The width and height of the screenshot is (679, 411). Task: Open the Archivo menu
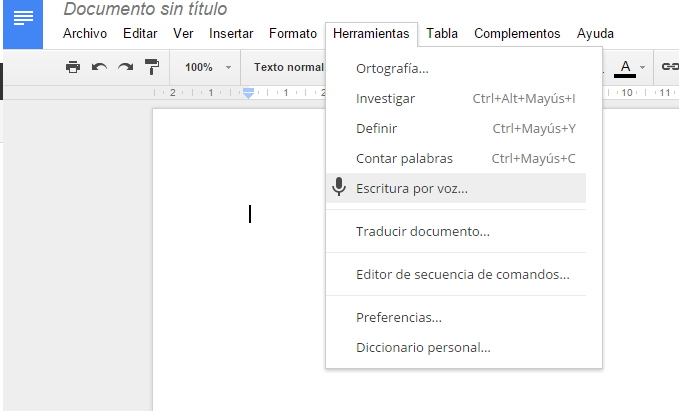tap(84, 33)
